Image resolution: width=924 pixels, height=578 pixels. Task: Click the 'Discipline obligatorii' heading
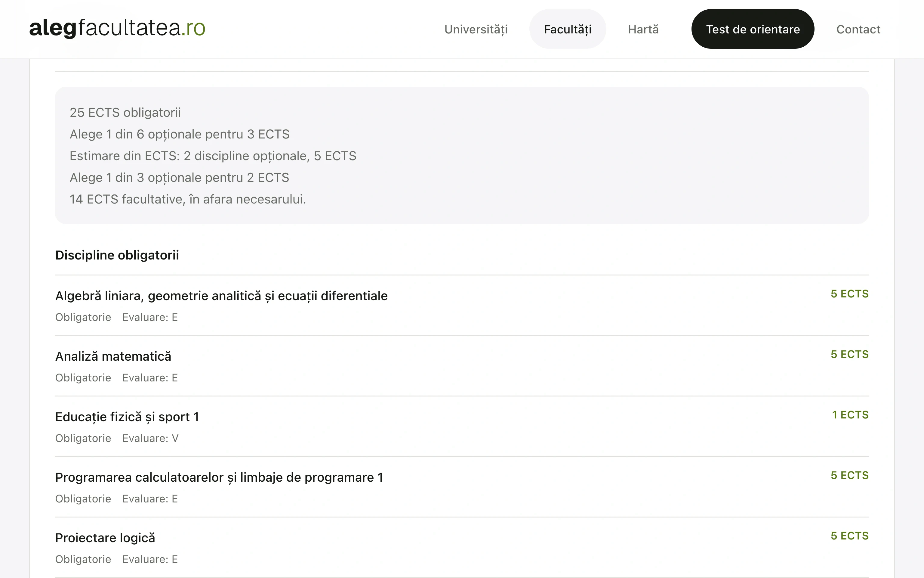click(117, 255)
